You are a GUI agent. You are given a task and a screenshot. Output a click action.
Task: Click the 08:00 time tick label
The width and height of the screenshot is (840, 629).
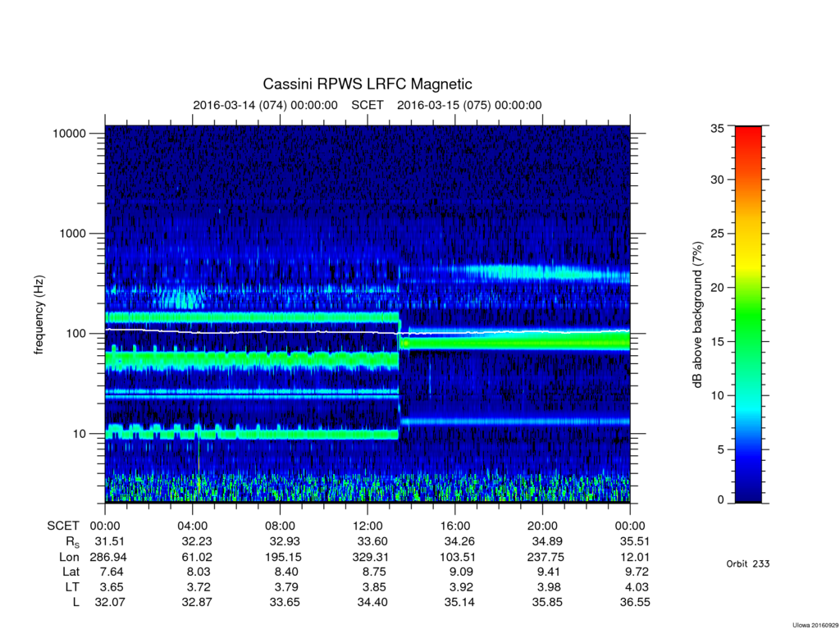pos(281,526)
